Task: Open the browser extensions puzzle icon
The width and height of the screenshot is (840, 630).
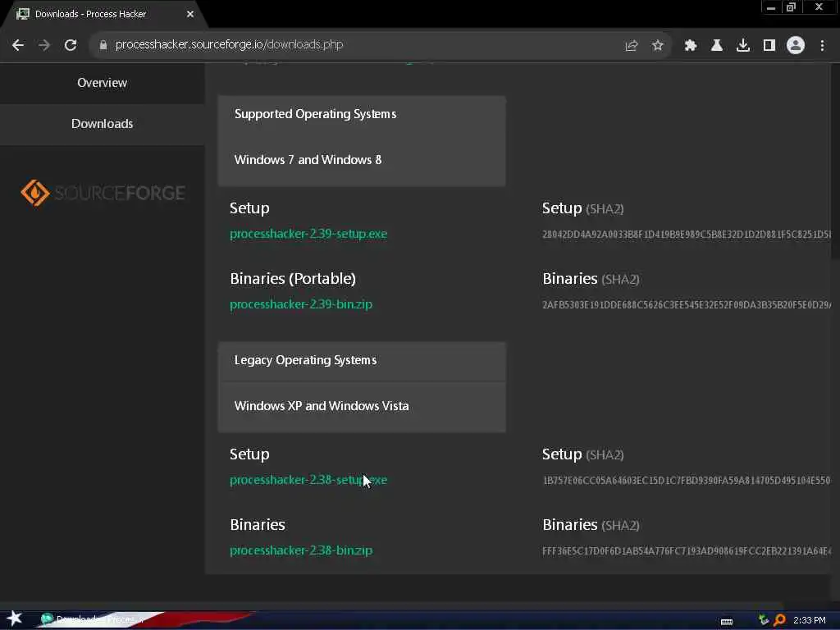Action: click(691, 46)
